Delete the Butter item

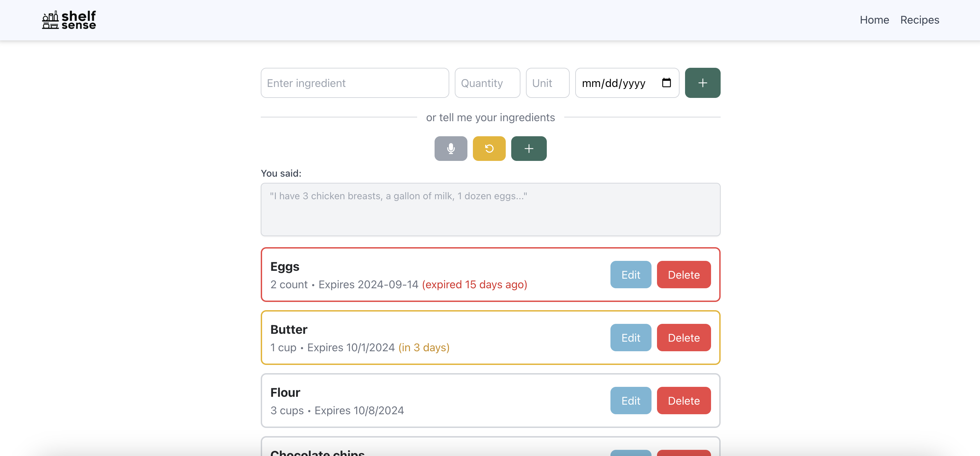pyautogui.click(x=683, y=338)
